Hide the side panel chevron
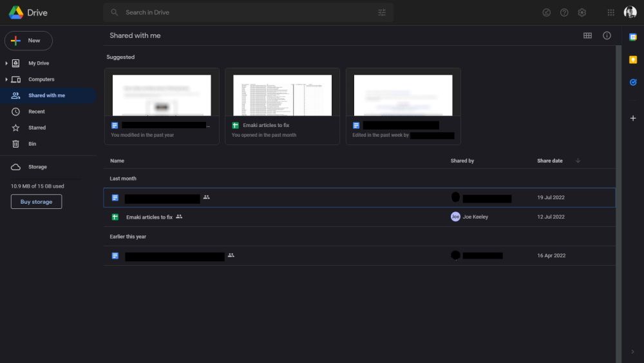 click(632, 351)
